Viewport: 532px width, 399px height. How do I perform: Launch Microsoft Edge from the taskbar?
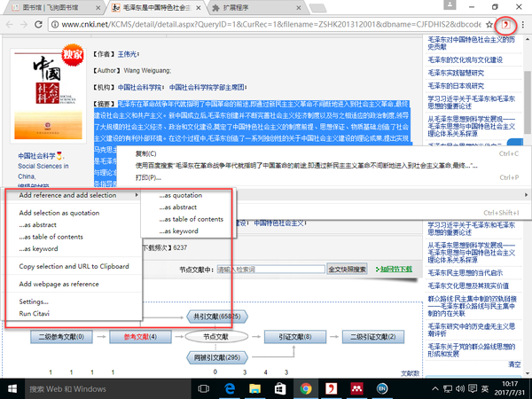[x=230, y=389]
